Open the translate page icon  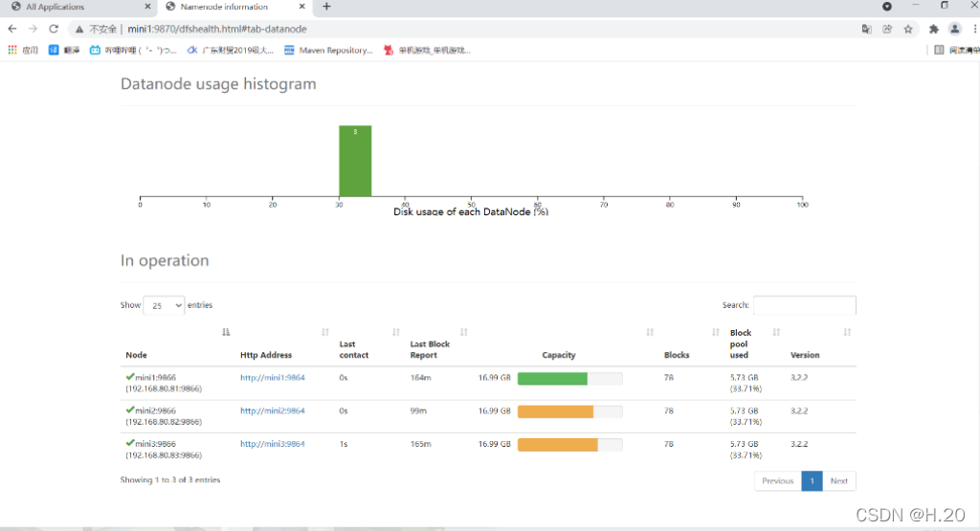866,29
